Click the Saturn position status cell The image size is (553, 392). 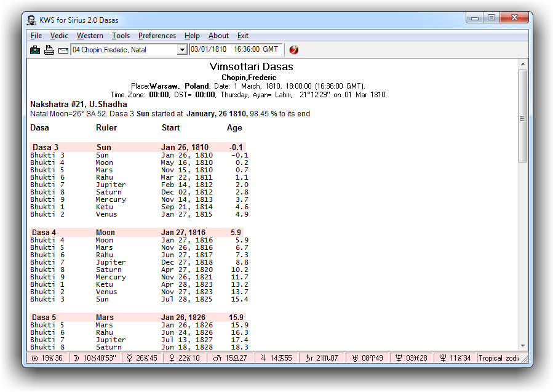322,358
